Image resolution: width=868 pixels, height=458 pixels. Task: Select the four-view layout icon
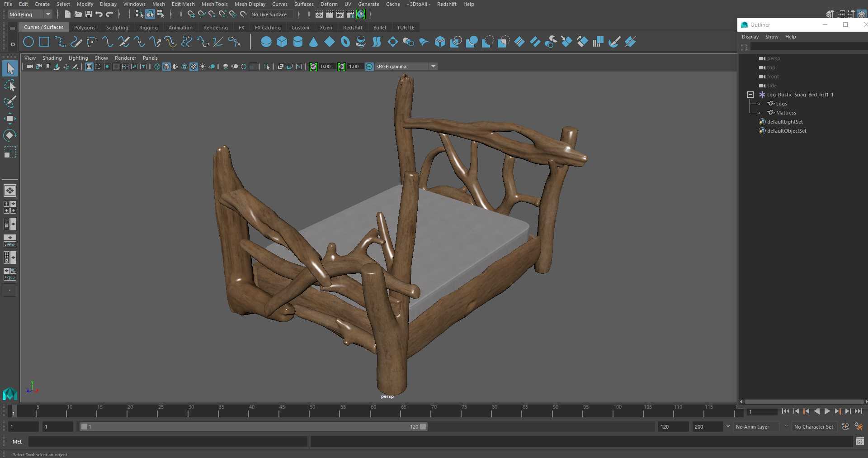click(x=10, y=207)
